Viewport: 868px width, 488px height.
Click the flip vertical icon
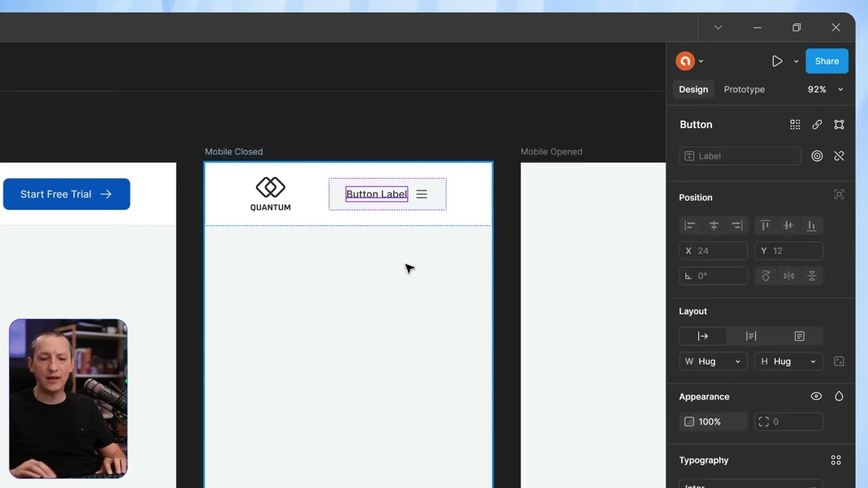click(x=812, y=276)
